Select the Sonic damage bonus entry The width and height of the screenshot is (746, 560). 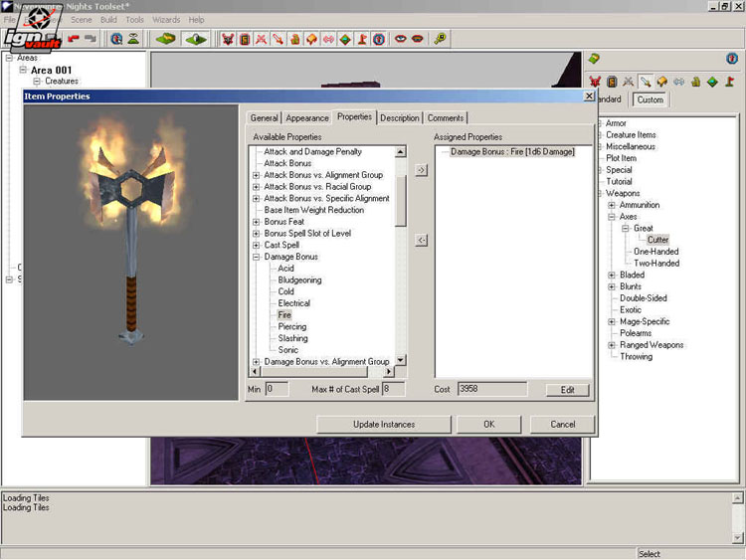pyautogui.click(x=287, y=350)
